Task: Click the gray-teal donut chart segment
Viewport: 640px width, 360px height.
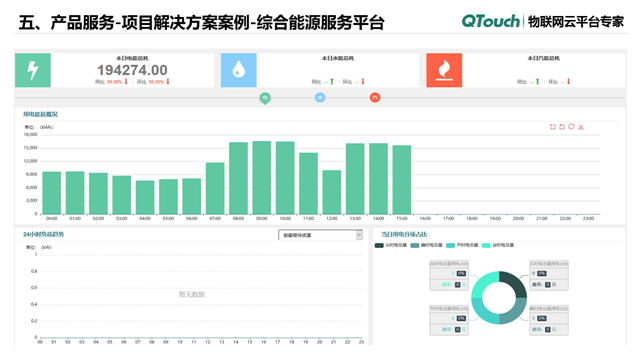Action: pyautogui.click(x=515, y=313)
